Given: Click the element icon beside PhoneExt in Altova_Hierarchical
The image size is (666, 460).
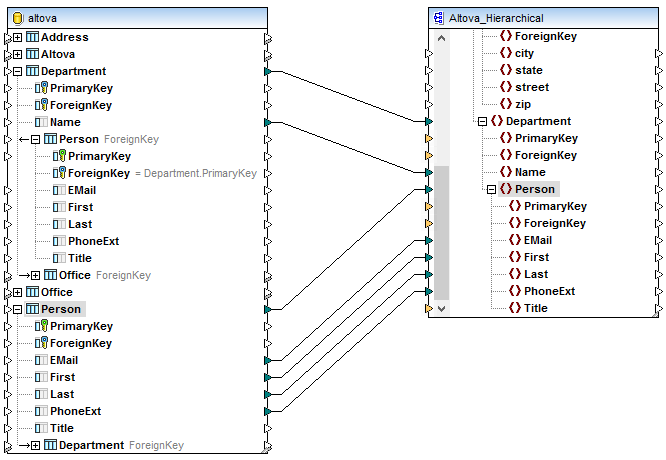Looking at the screenshot, I should 514,291.
